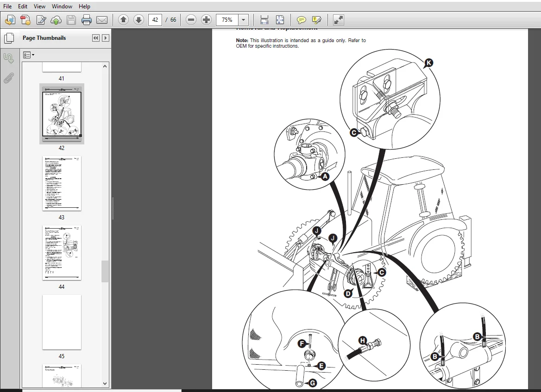The height and width of the screenshot is (392, 541).
Task: Open the Edit menu
Action: click(x=22, y=6)
